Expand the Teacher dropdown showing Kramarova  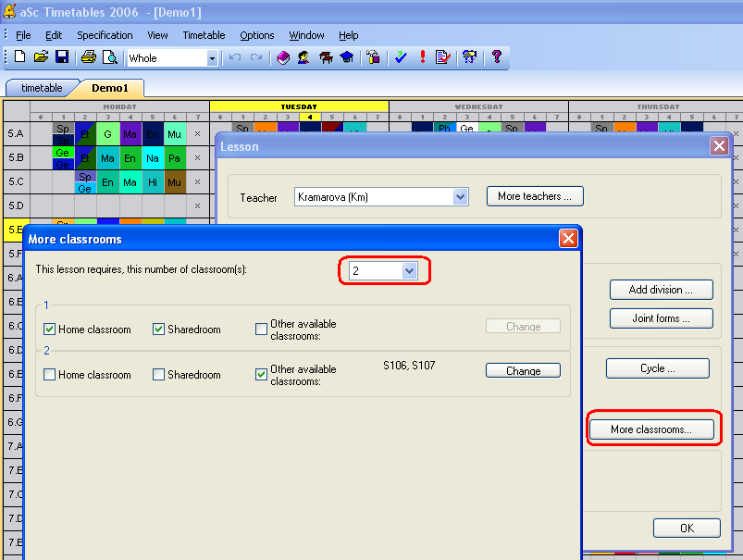tap(460, 197)
